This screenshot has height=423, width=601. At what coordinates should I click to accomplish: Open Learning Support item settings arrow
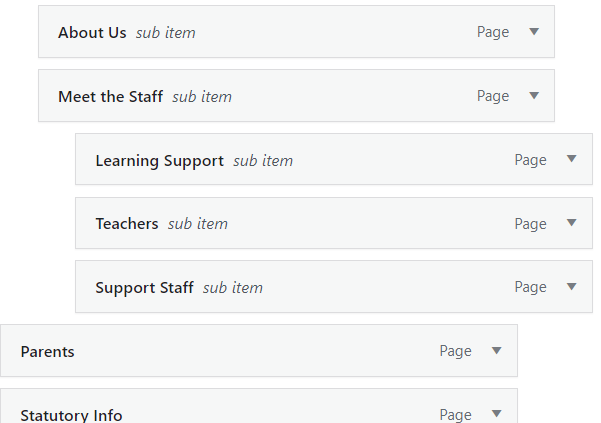(571, 160)
